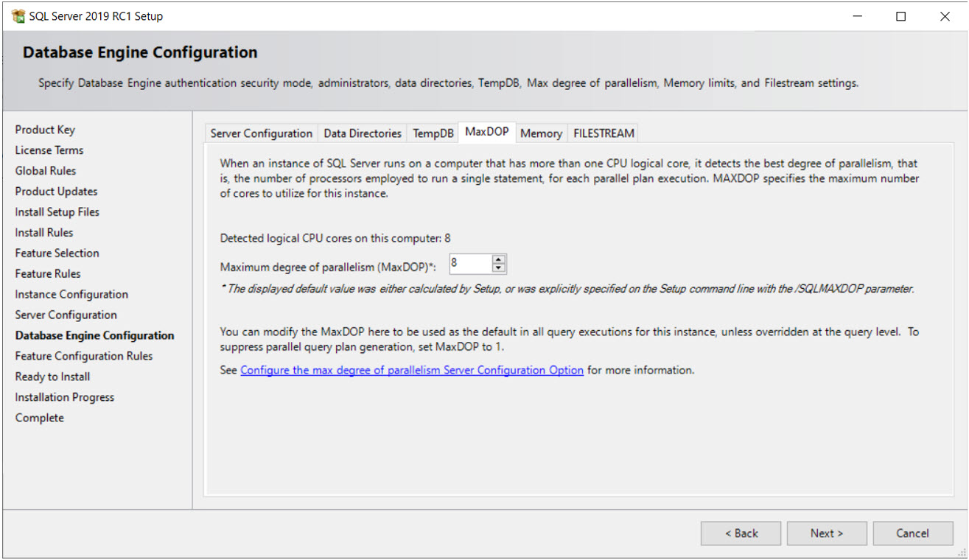Select Product Key in the left sidebar
This screenshot has width=969, height=560.
click(x=45, y=129)
